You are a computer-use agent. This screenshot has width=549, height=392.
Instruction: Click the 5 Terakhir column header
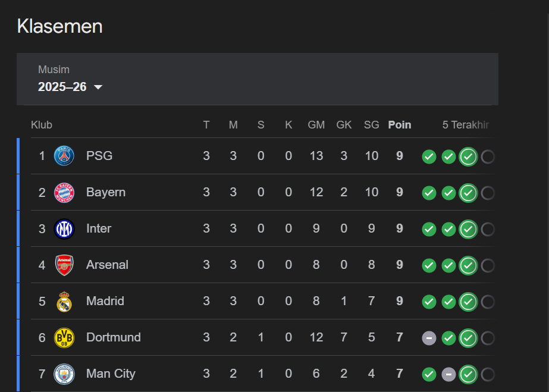(x=465, y=125)
